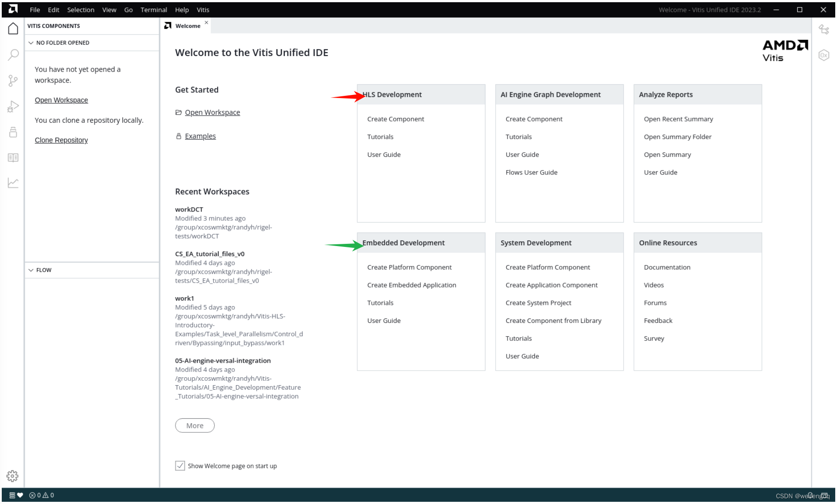This screenshot has height=504, width=837.
Task: Open 05-AI-engine-versal-integration recent workspace
Action: click(223, 361)
